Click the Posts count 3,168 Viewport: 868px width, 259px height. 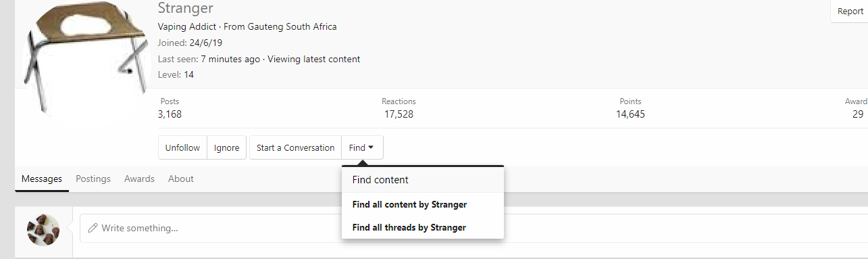(x=170, y=114)
